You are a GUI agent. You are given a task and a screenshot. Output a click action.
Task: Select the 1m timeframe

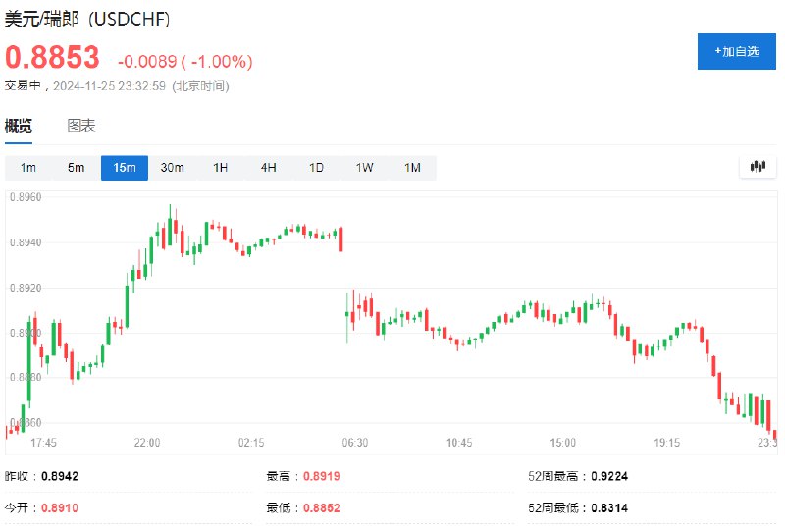pyautogui.click(x=28, y=168)
